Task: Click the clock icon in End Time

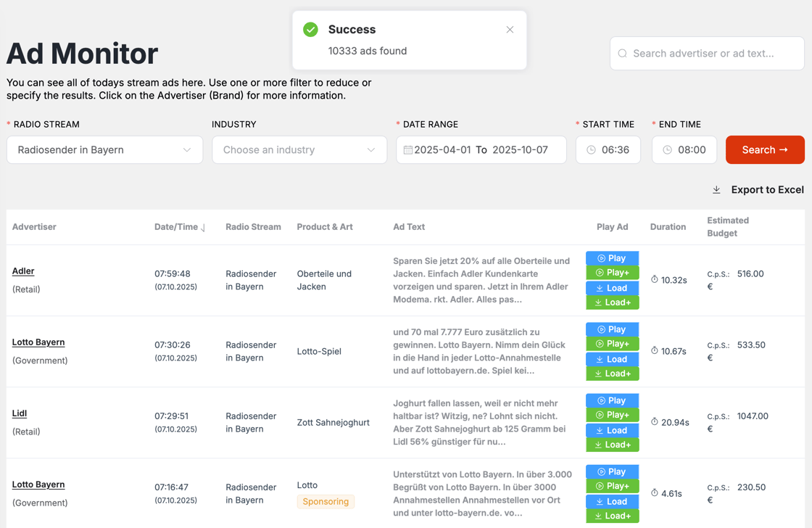Action: 668,150
